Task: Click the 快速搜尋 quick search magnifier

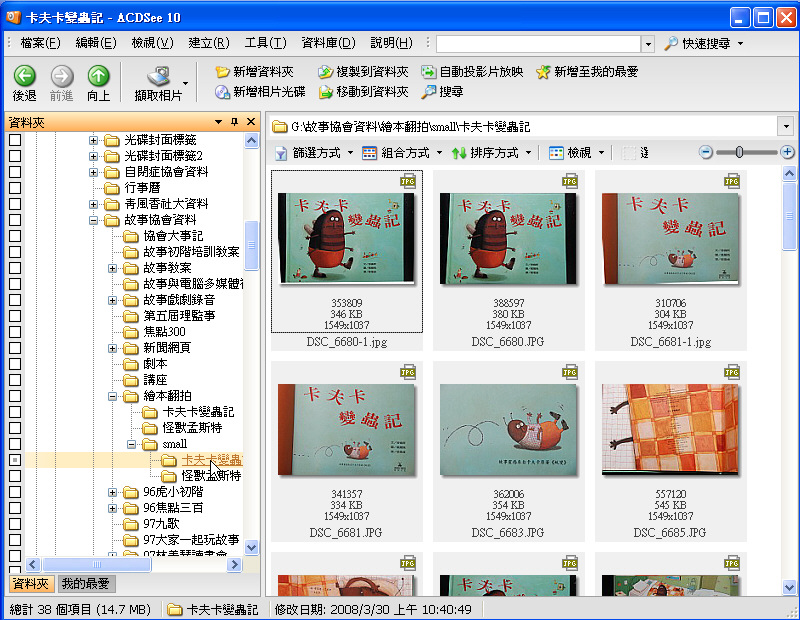Action: (671, 43)
